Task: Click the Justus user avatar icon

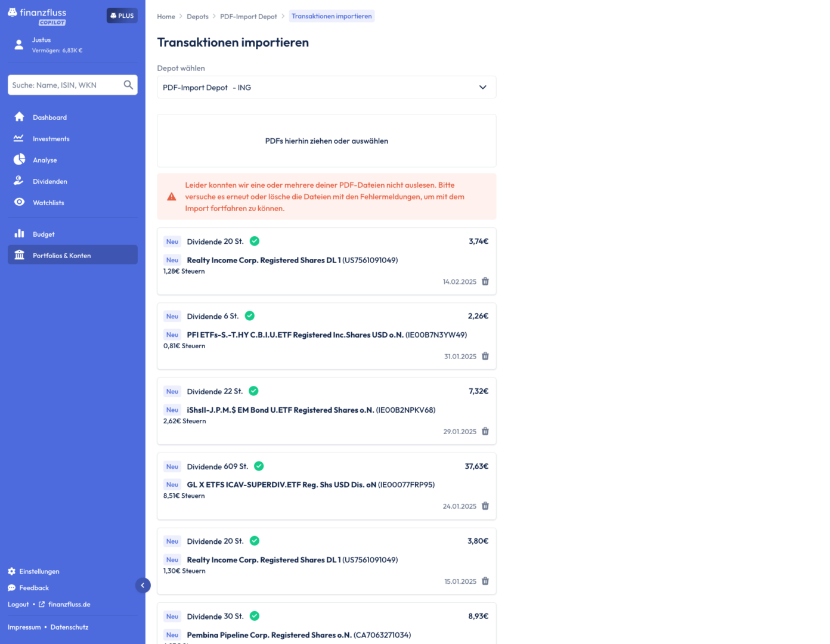Action: coord(19,45)
